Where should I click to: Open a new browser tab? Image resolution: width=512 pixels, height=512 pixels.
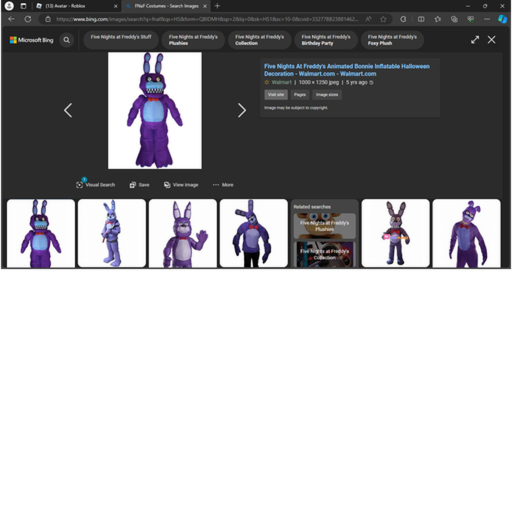point(217,6)
